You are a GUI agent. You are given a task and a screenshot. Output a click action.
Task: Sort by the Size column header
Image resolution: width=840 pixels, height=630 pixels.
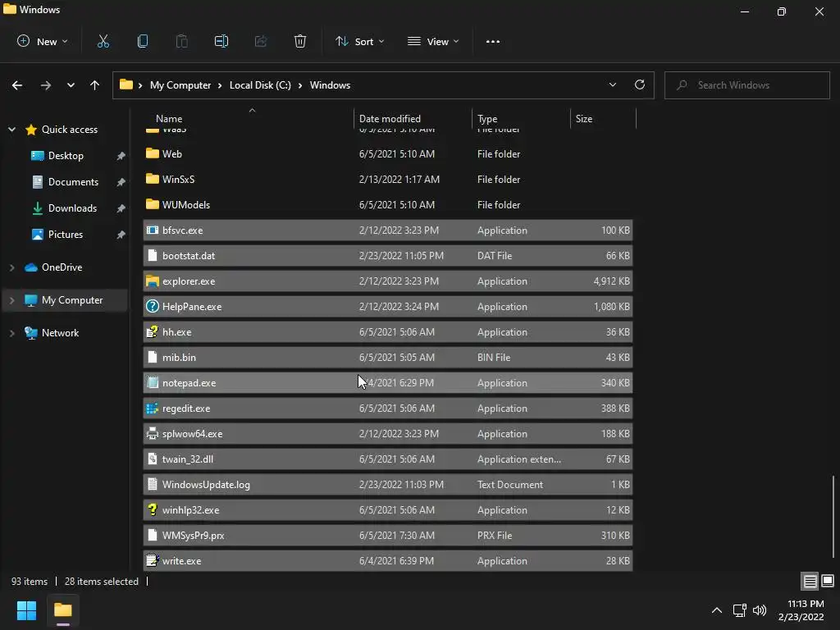(603, 118)
